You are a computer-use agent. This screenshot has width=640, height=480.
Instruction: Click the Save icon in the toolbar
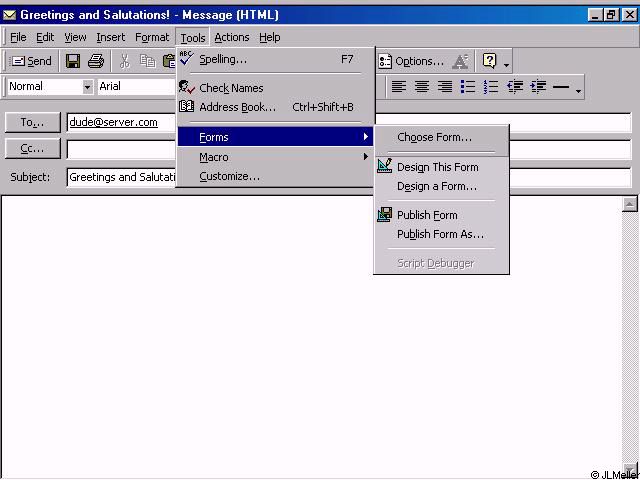(73, 61)
